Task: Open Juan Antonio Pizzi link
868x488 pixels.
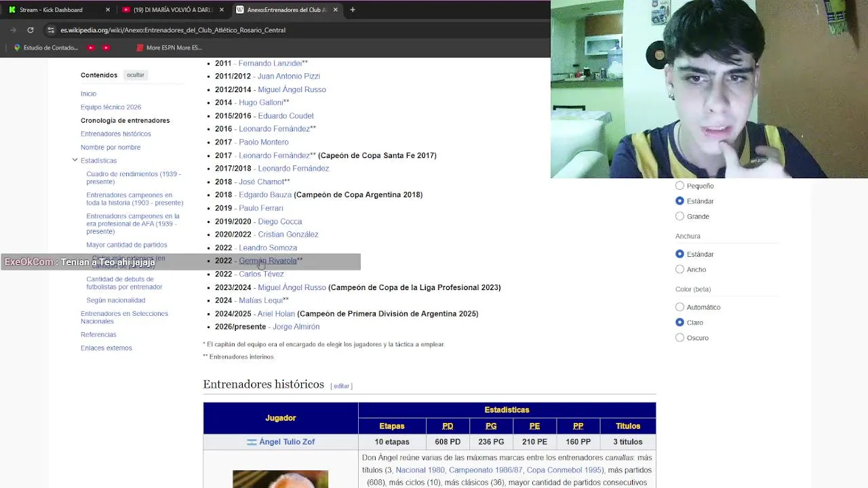Action: click(288, 76)
